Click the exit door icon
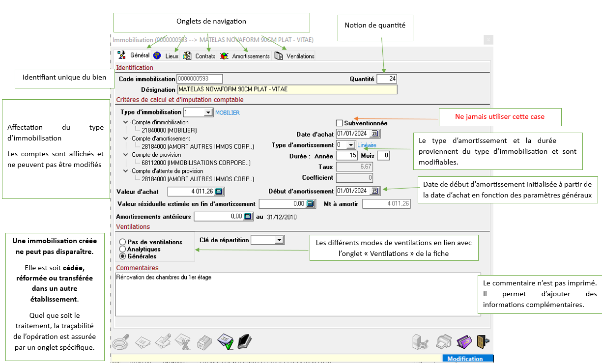The width and height of the screenshot is (602, 364). click(484, 341)
